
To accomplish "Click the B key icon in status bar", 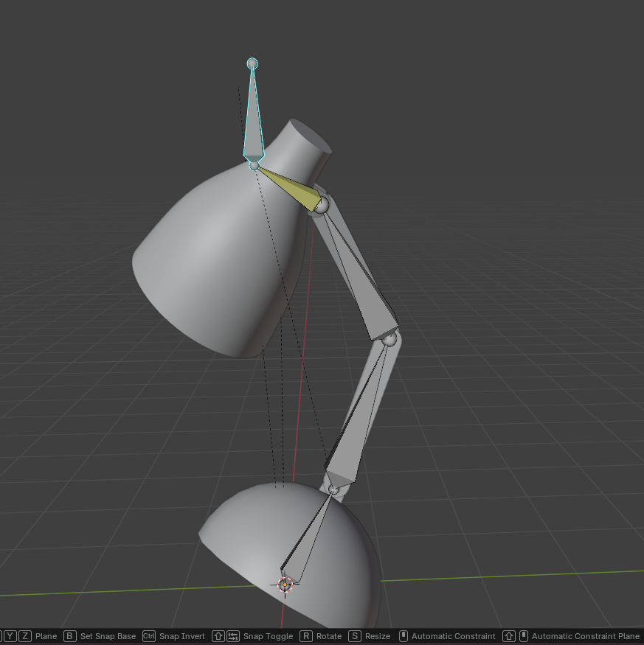I will [x=70, y=636].
